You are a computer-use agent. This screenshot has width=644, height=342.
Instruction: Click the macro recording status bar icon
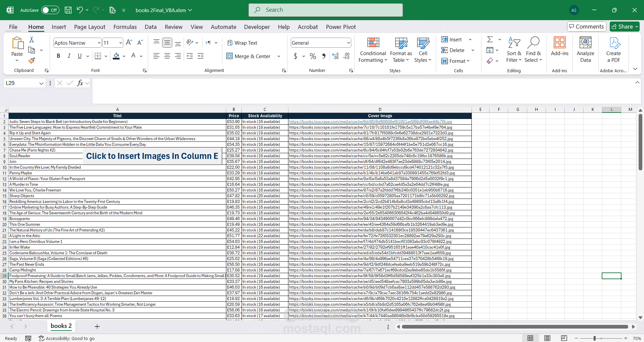pyautogui.click(x=28, y=338)
